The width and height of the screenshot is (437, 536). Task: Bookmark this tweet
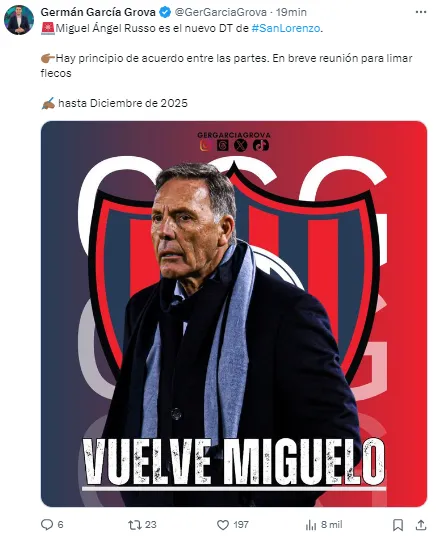(x=398, y=525)
